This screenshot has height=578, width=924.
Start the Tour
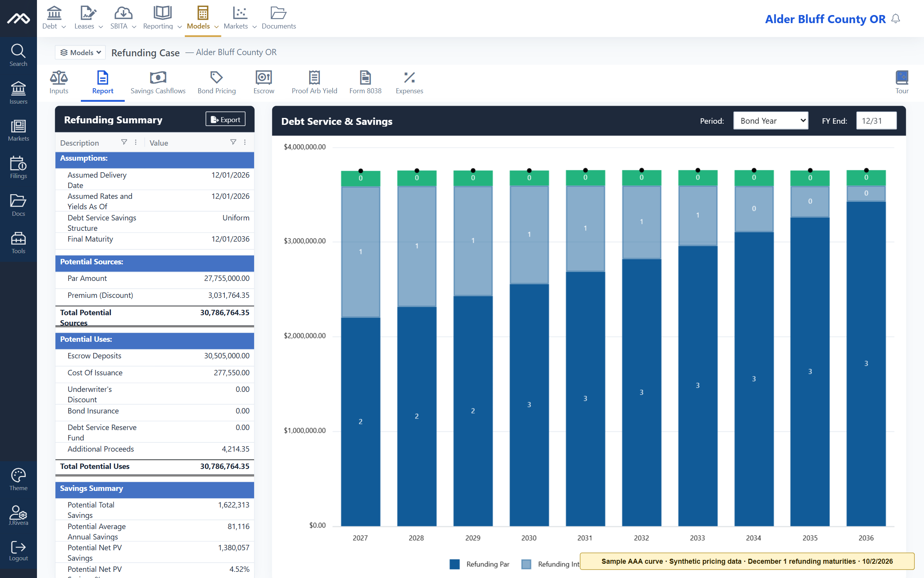tap(902, 82)
